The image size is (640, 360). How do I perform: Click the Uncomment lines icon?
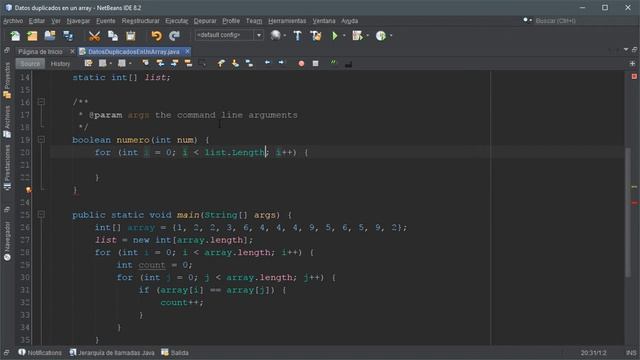tap(348, 64)
